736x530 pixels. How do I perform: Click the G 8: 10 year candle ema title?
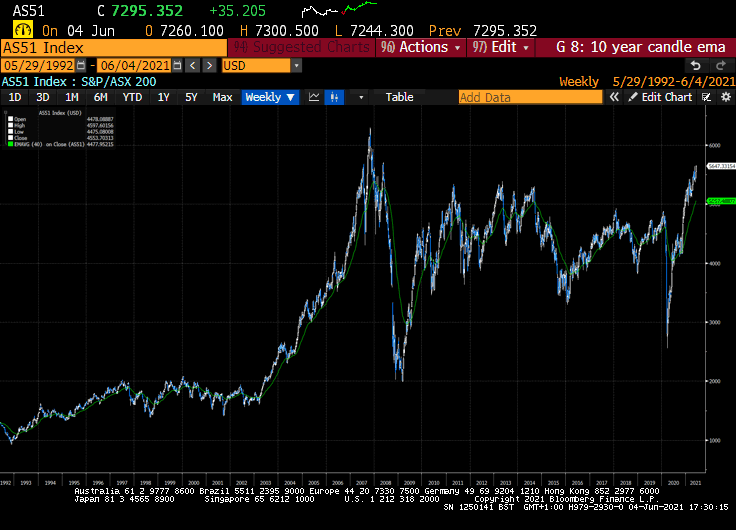(x=641, y=47)
